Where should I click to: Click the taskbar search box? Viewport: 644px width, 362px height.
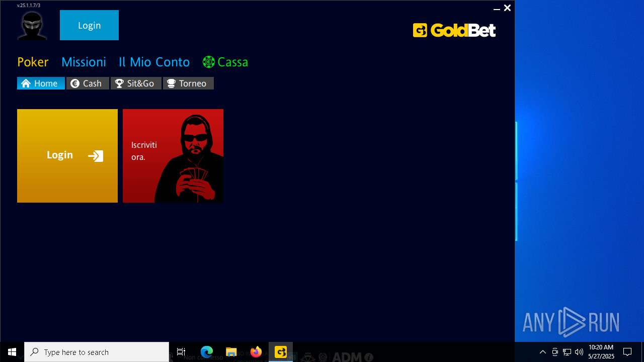tap(97, 352)
